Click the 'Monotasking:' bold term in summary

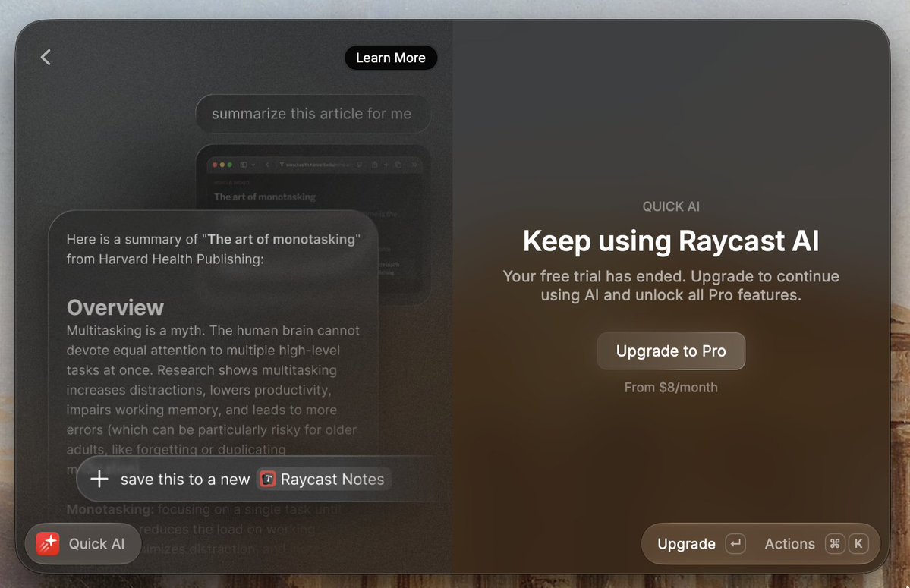pyautogui.click(x=110, y=509)
